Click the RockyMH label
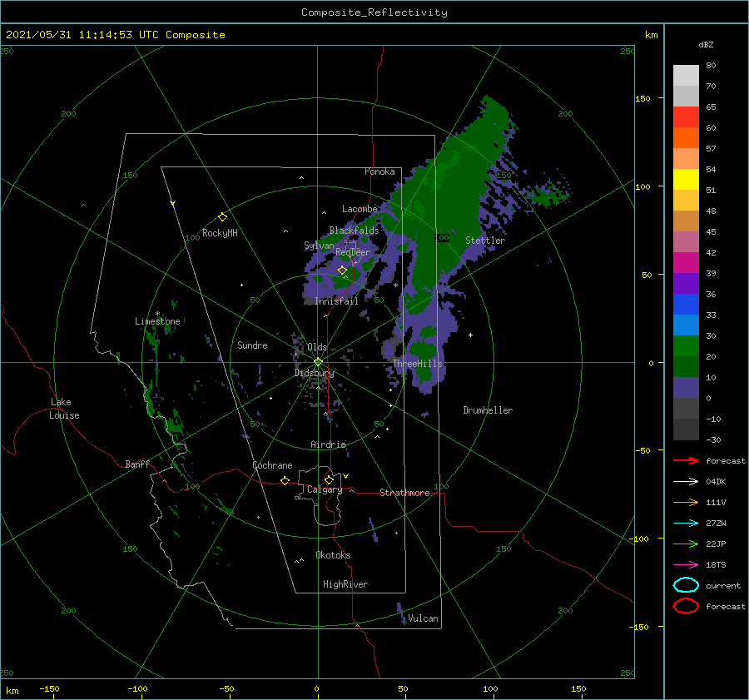 click(x=220, y=233)
